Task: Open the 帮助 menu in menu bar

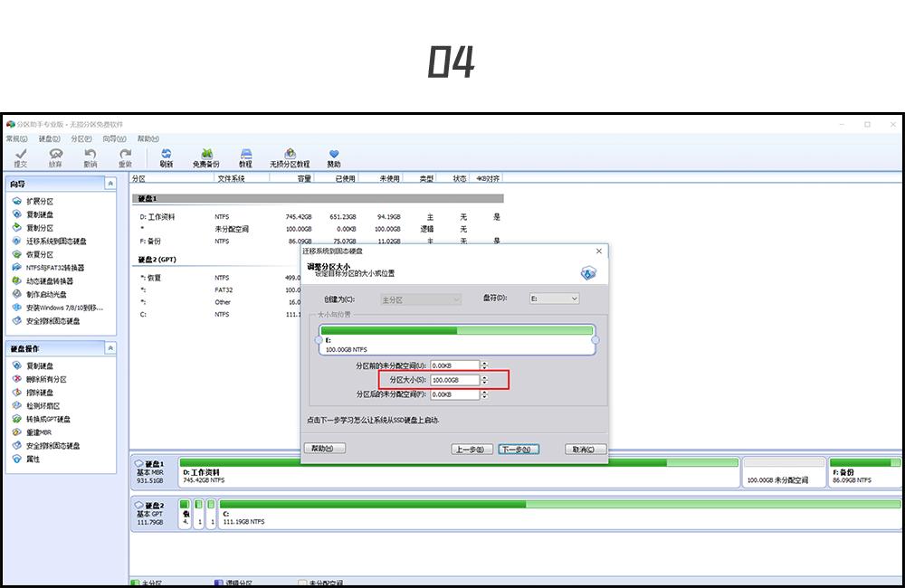Action: pyautogui.click(x=148, y=138)
